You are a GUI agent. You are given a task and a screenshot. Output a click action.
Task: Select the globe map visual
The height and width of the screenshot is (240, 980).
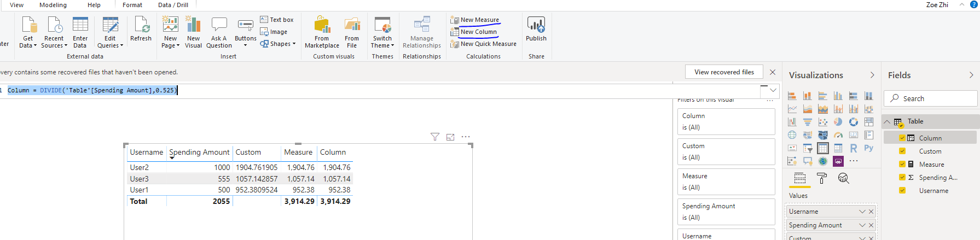pyautogui.click(x=792, y=135)
